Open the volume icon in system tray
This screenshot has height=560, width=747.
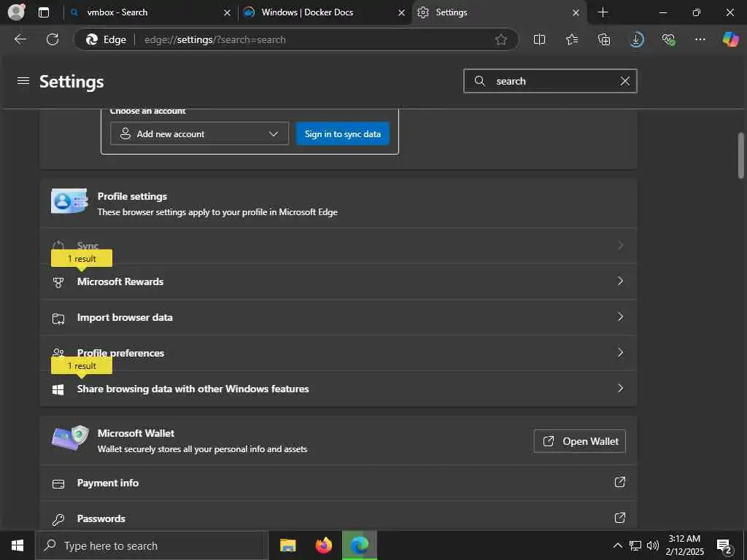click(x=653, y=545)
